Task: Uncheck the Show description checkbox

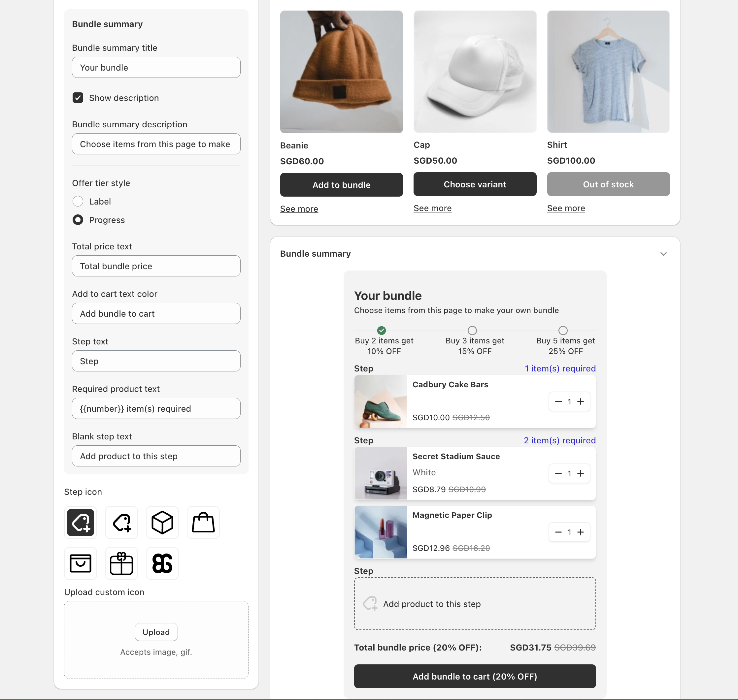Action: click(78, 98)
